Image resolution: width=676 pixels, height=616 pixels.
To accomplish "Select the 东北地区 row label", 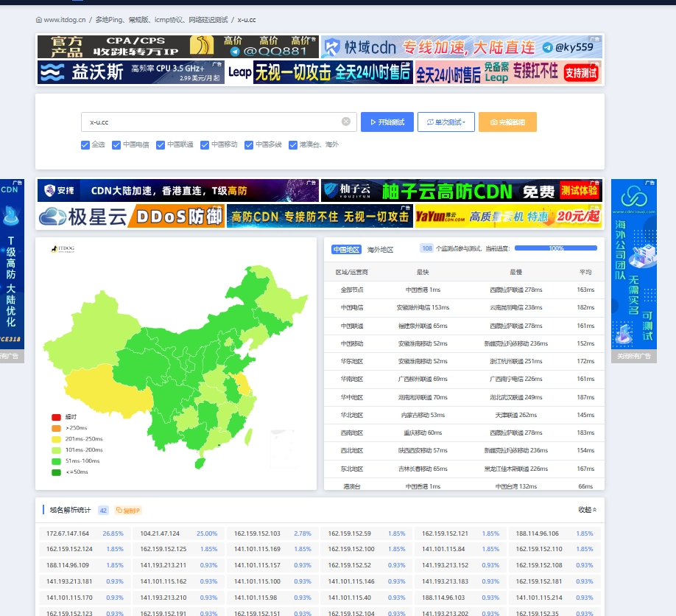I will coord(352,469).
